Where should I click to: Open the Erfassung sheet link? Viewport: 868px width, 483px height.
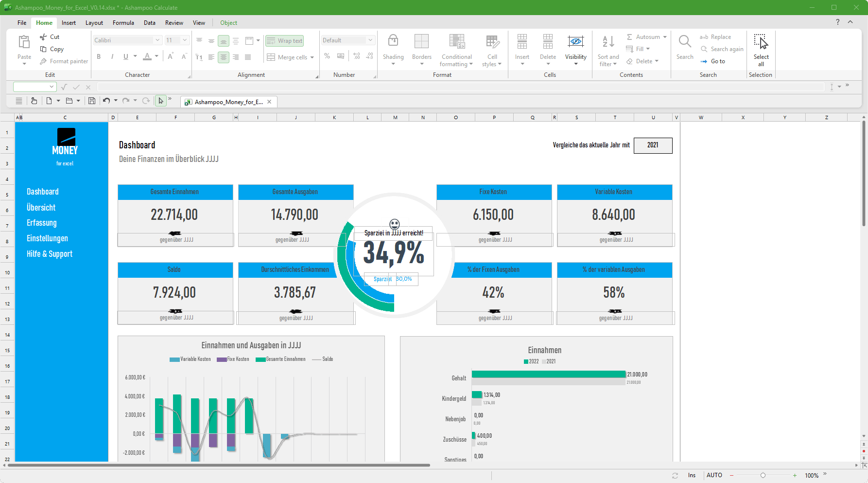tap(42, 223)
